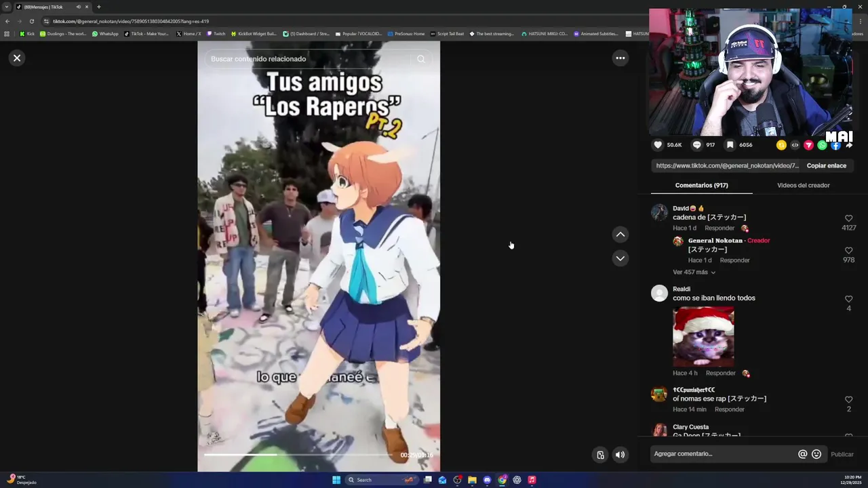Toggle auto-scroll icon next to the volume button

pos(600,455)
